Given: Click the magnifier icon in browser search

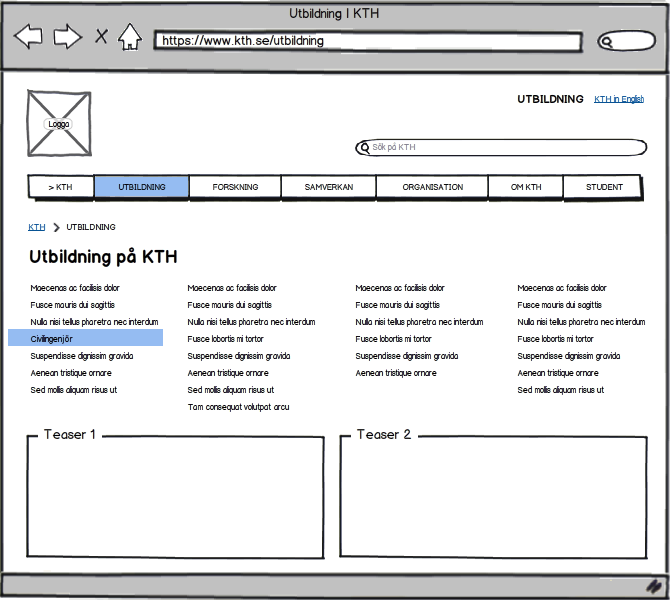Looking at the screenshot, I should (x=606, y=41).
